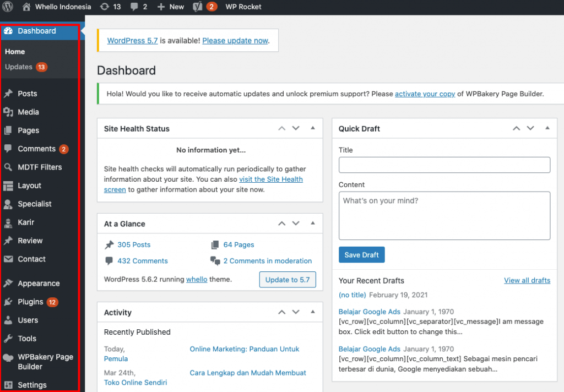Viewport: 564px width, 392px height.
Task: Open the Yoast SEO icon in admin bar
Action: [x=198, y=7]
